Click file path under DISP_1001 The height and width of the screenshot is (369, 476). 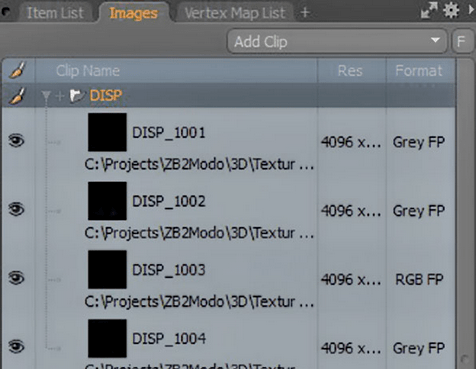tap(199, 164)
